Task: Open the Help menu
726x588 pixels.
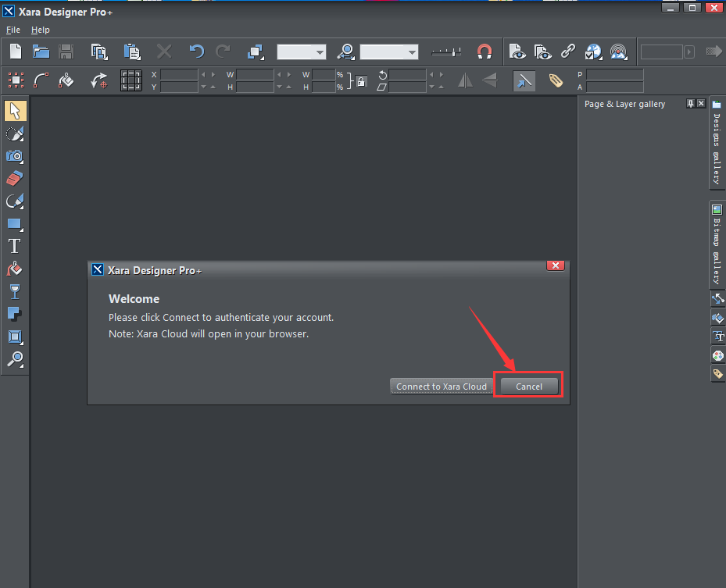Action: (41, 30)
